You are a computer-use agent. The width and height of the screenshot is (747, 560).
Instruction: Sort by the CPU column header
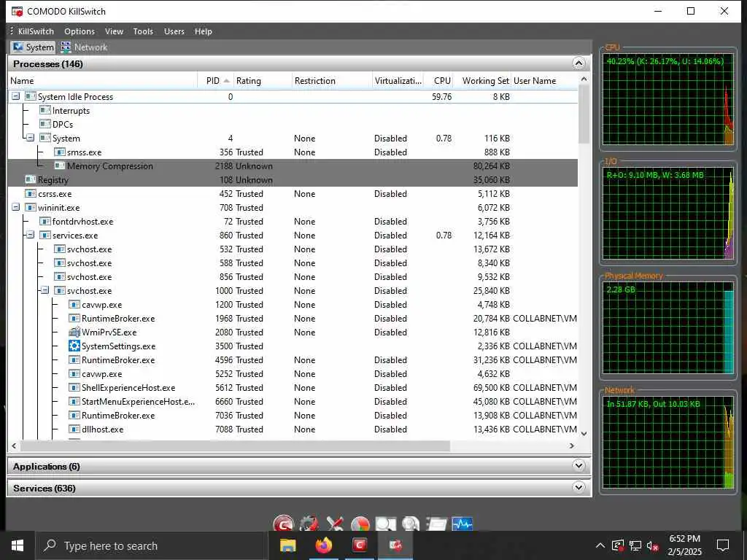tap(438, 80)
